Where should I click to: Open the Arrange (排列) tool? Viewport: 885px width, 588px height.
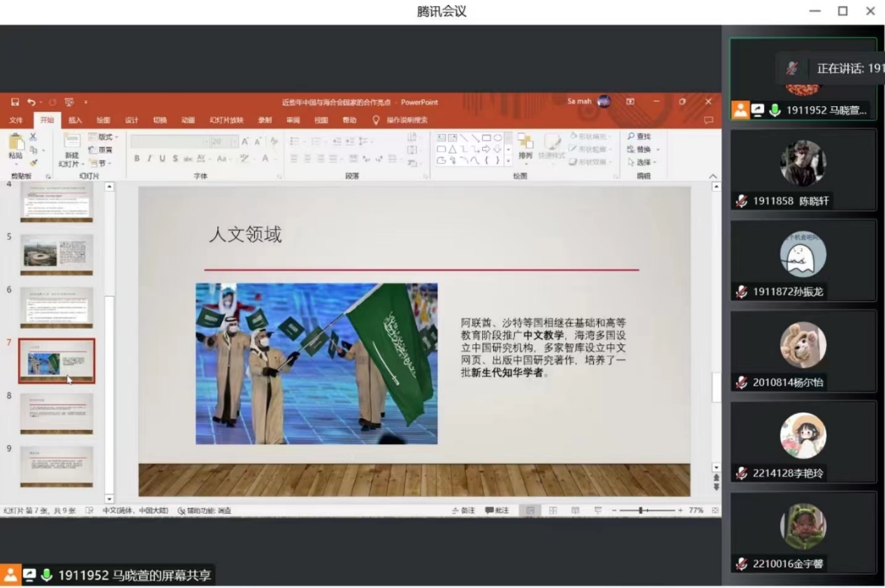525,145
